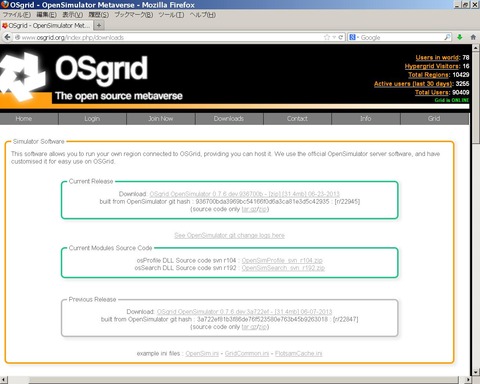Click the horizontal scrollbar right arrow
480x384 pixels.
(x=468, y=380)
